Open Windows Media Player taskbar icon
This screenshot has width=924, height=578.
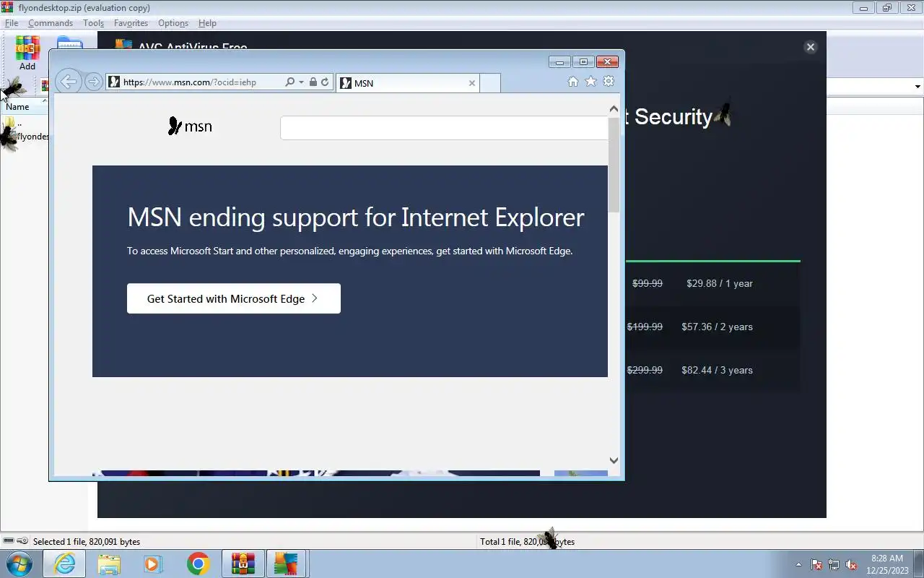[x=153, y=564]
